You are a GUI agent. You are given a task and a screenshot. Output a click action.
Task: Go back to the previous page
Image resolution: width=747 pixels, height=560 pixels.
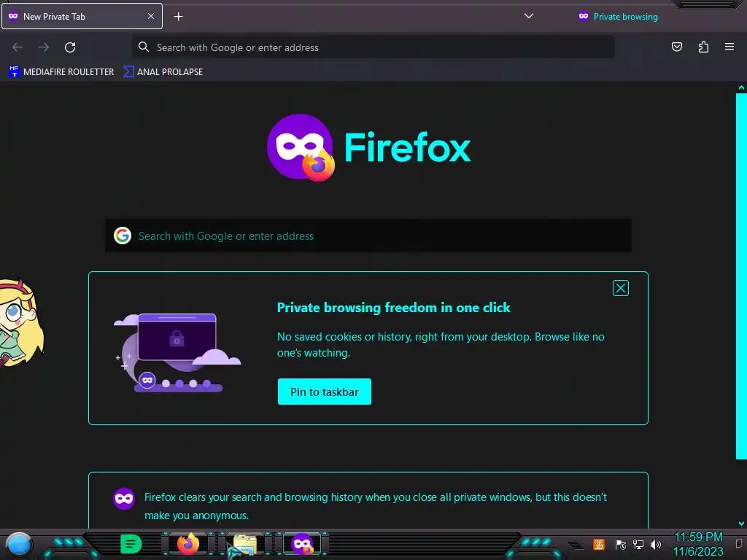(x=18, y=47)
